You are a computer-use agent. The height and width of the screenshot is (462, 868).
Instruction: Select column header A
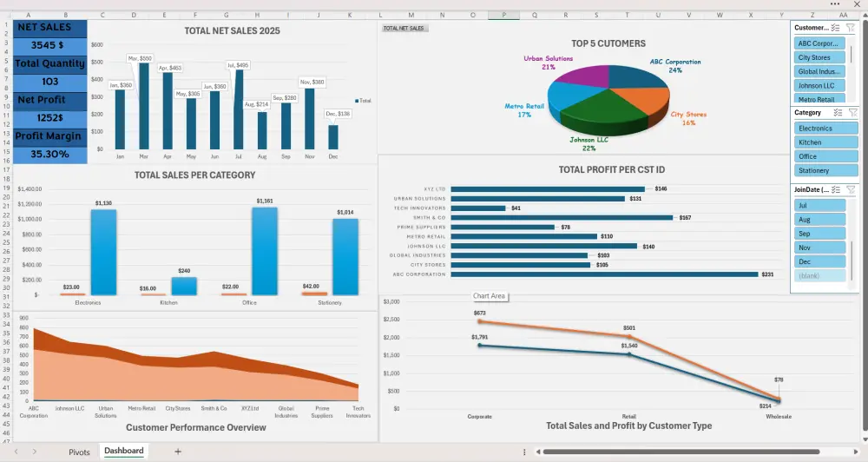[29, 15]
